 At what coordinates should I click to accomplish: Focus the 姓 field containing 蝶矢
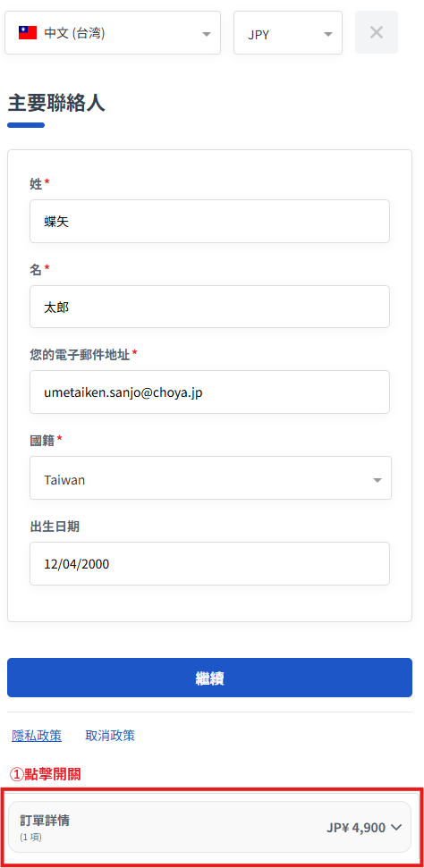pos(209,222)
